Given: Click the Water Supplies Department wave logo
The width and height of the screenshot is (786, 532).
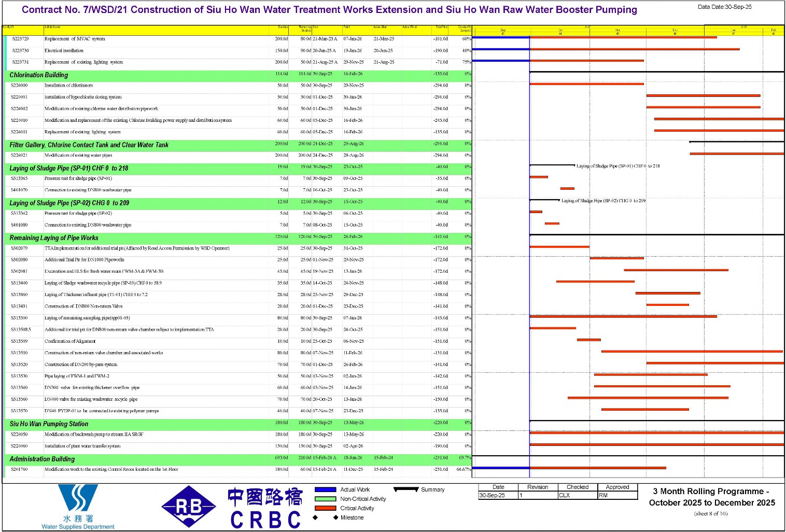Looking at the screenshot, I should (x=78, y=498).
